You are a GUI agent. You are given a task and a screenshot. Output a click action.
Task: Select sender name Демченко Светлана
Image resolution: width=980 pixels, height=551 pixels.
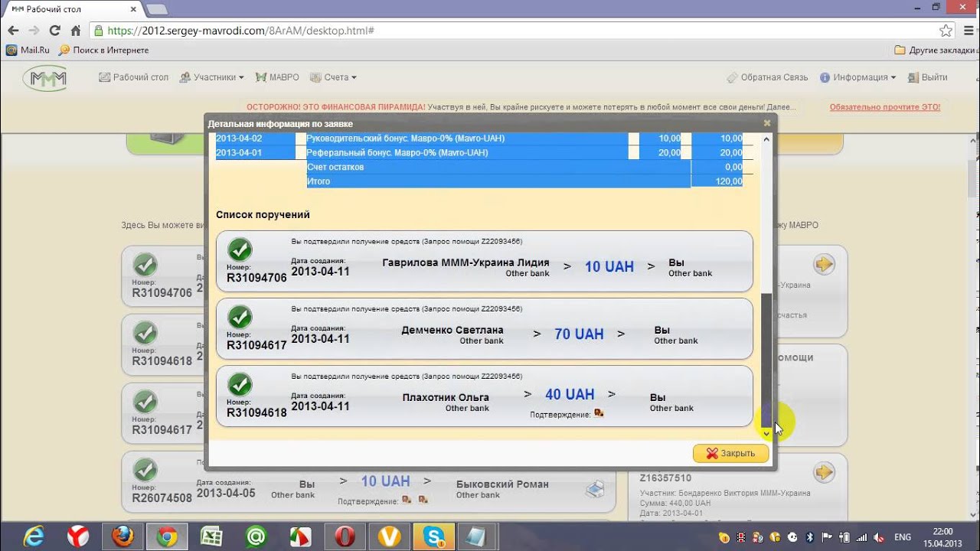tap(452, 330)
